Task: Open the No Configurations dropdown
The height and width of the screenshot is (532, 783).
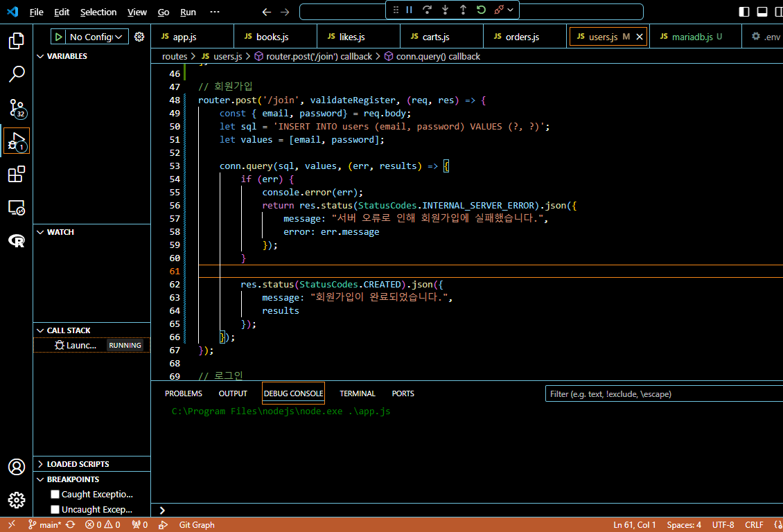Action: click(x=96, y=37)
